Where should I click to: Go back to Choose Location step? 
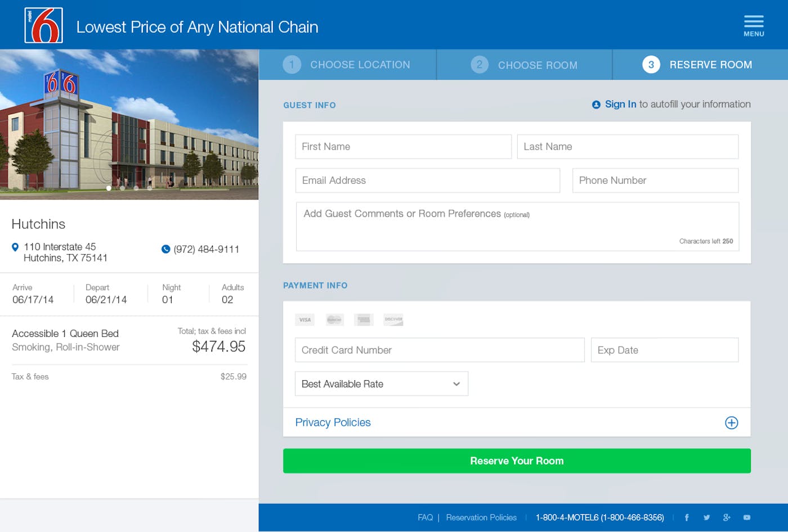pos(347,65)
